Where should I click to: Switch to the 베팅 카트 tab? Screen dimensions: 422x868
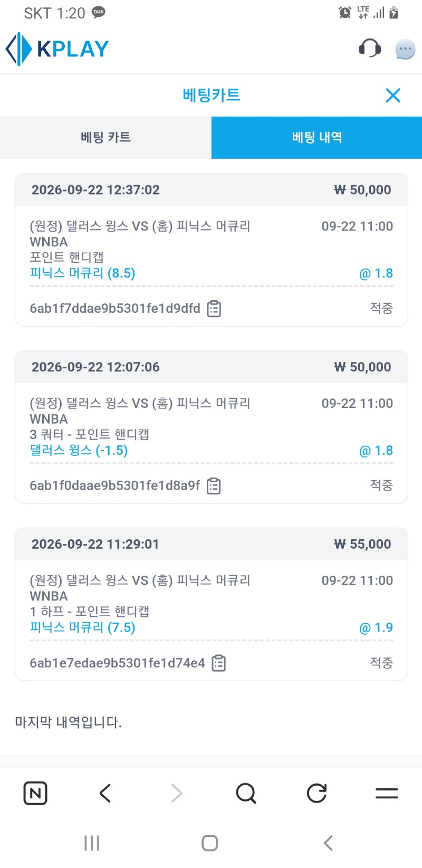pos(105,138)
